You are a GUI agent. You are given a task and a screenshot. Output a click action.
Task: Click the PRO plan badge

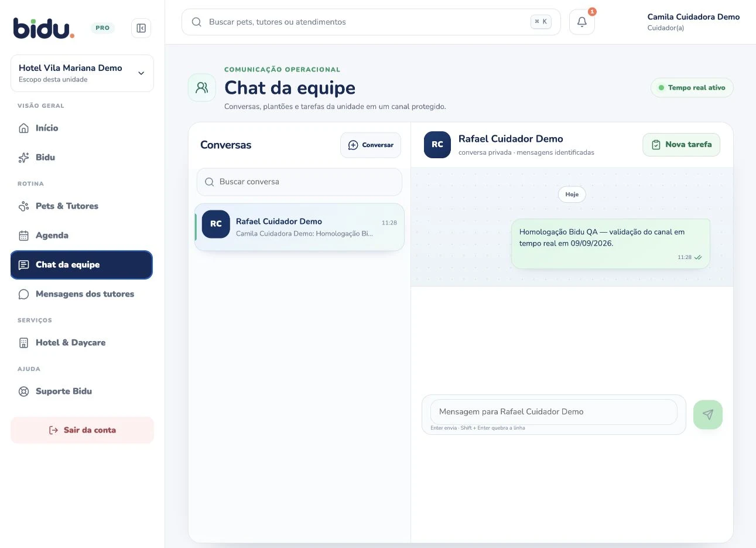102,28
